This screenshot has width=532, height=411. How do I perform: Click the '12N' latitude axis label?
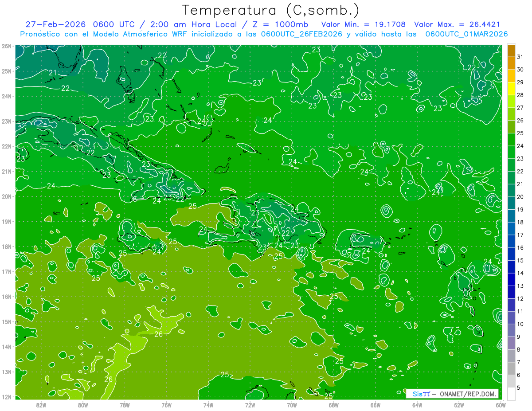click(7, 397)
